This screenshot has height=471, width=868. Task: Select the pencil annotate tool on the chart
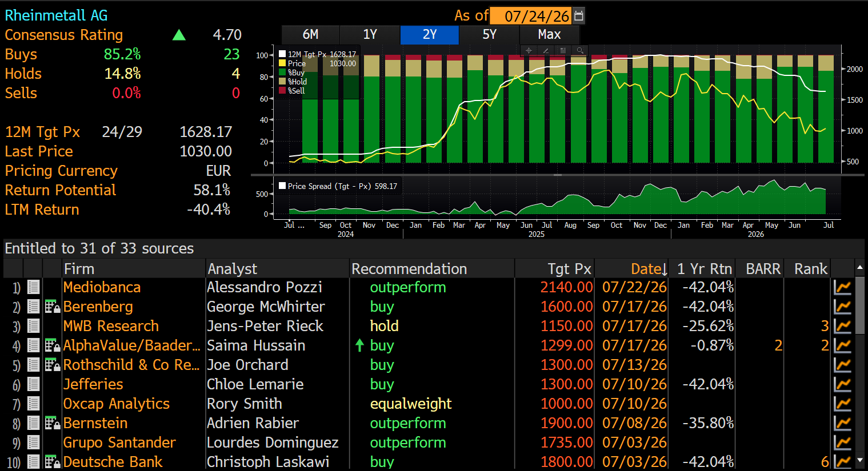[x=546, y=50]
